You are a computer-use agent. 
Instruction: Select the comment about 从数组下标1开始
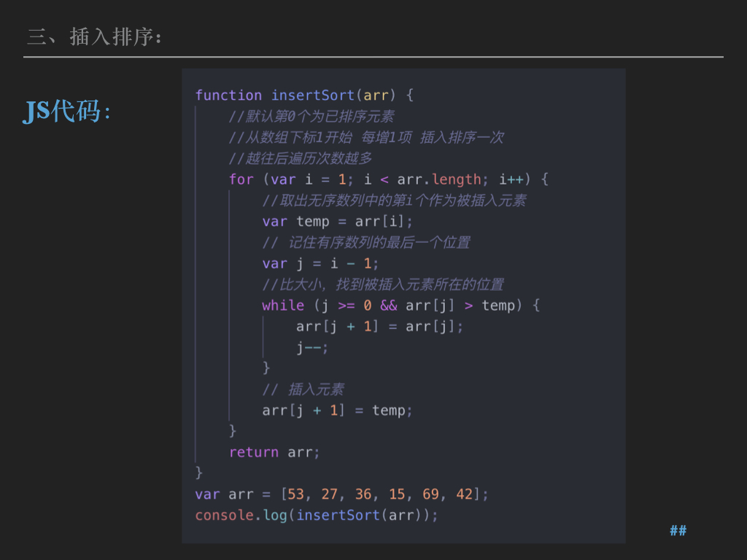click(x=365, y=138)
